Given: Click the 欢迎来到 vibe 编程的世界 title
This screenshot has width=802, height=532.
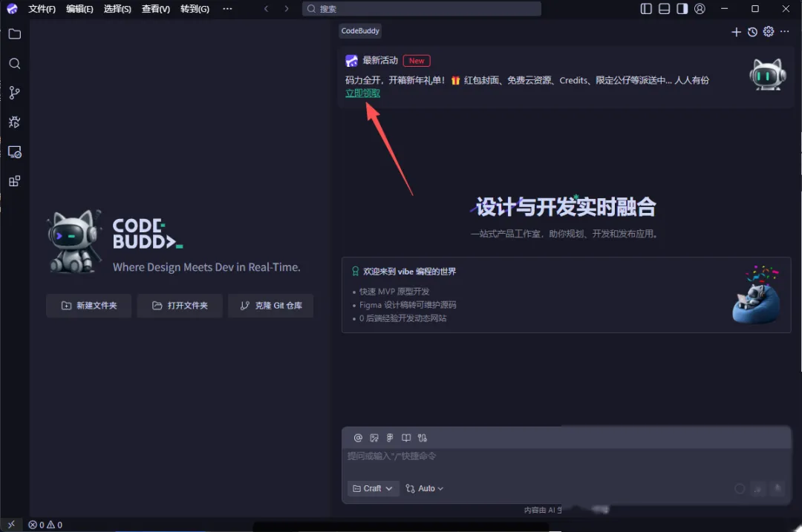Looking at the screenshot, I should coord(409,272).
